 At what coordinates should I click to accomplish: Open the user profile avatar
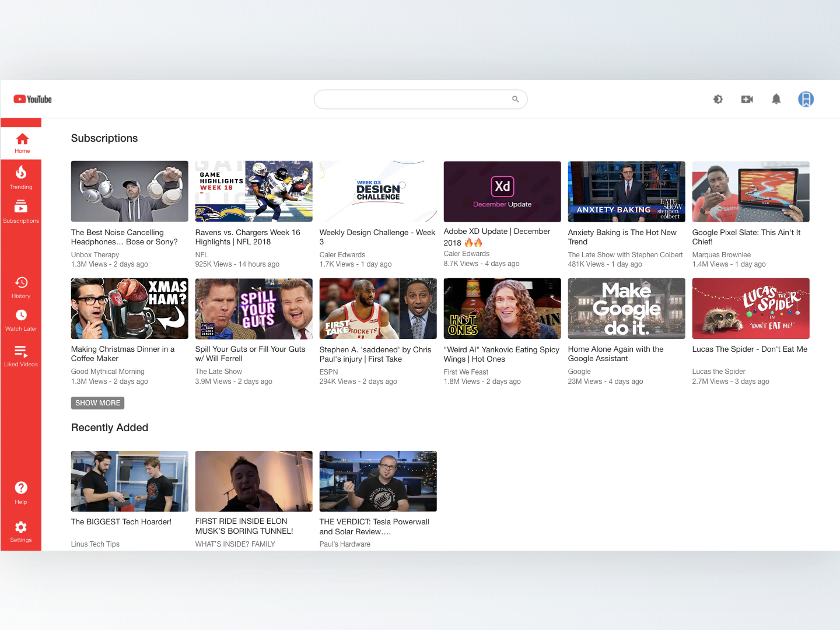[806, 99]
